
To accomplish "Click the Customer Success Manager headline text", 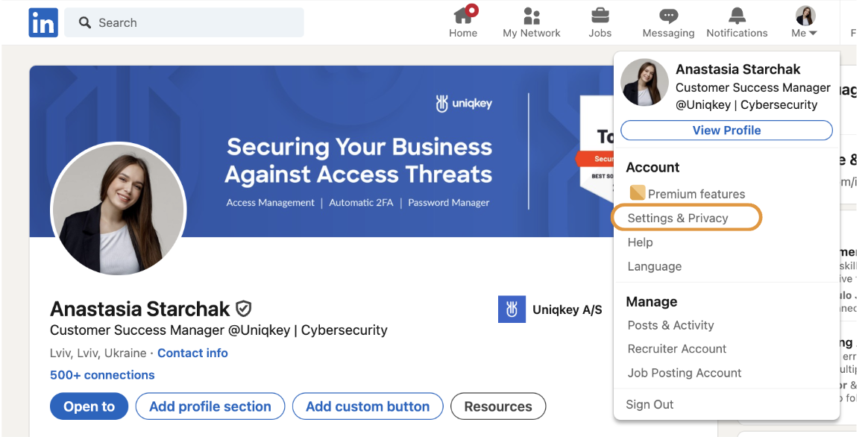I will 218,330.
